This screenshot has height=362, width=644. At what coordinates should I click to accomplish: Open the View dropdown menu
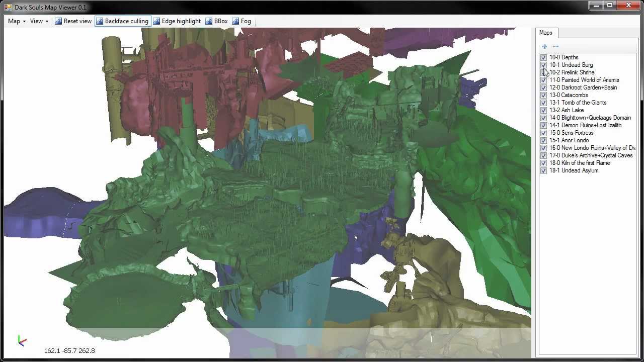pyautogui.click(x=39, y=21)
